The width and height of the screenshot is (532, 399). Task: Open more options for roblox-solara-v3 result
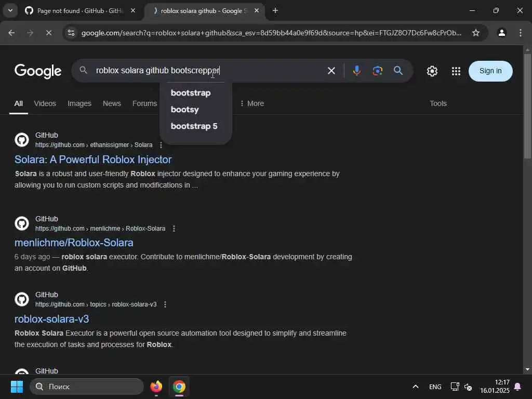[x=165, y=304]
